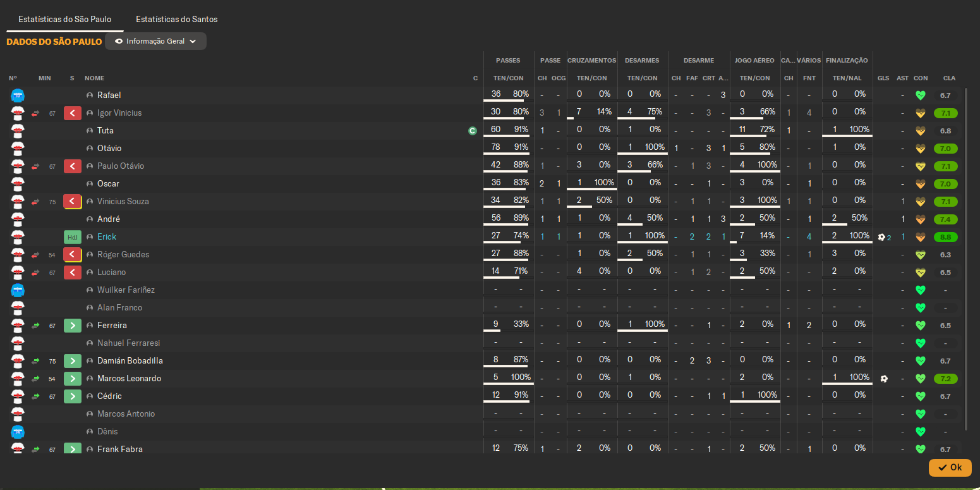This screenshot has height=490, width=980.
Task: Click Marcos Leonardo's green substitution arrow box
Action: coord(73,379)
